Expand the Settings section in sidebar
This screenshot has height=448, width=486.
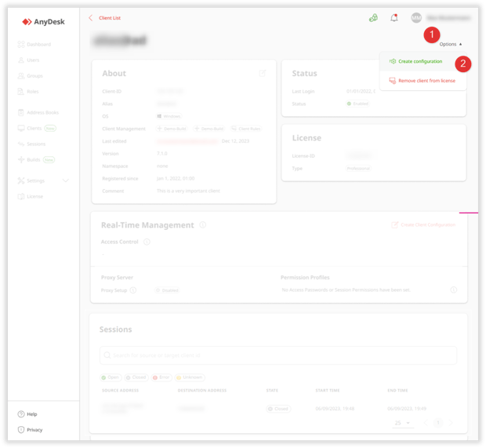66,180
